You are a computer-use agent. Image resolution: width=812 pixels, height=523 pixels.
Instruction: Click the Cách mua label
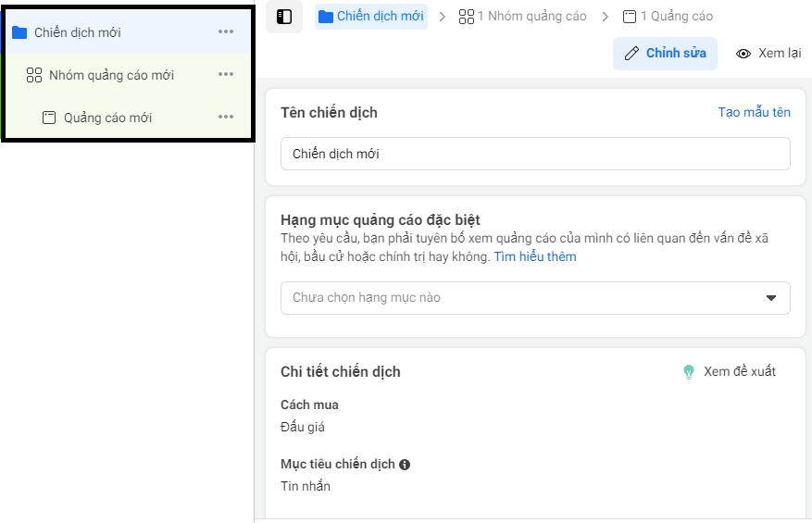(x=309, y=405)
